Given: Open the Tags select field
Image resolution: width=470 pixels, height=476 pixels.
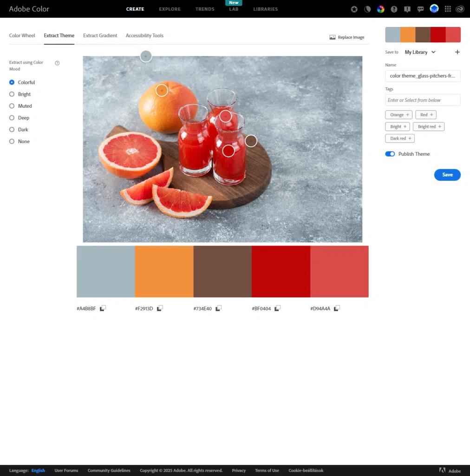Looking at the screenshot, I should click(x=423, y=100).
